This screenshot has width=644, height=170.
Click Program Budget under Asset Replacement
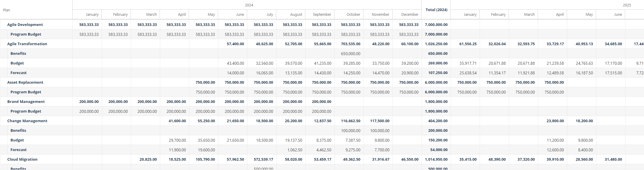click(26, 92)
